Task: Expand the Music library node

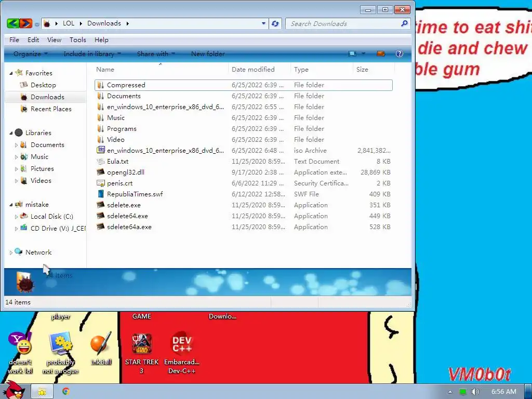Action: pos(16,157)
